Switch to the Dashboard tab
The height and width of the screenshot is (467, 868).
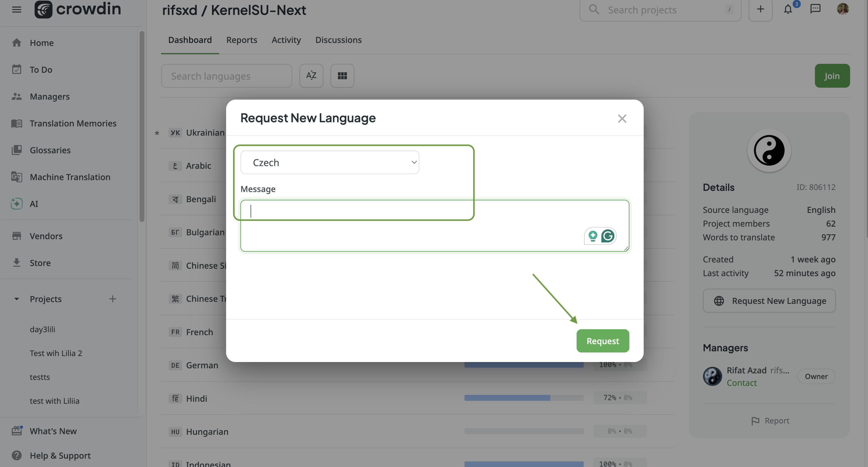click(190, 40)
